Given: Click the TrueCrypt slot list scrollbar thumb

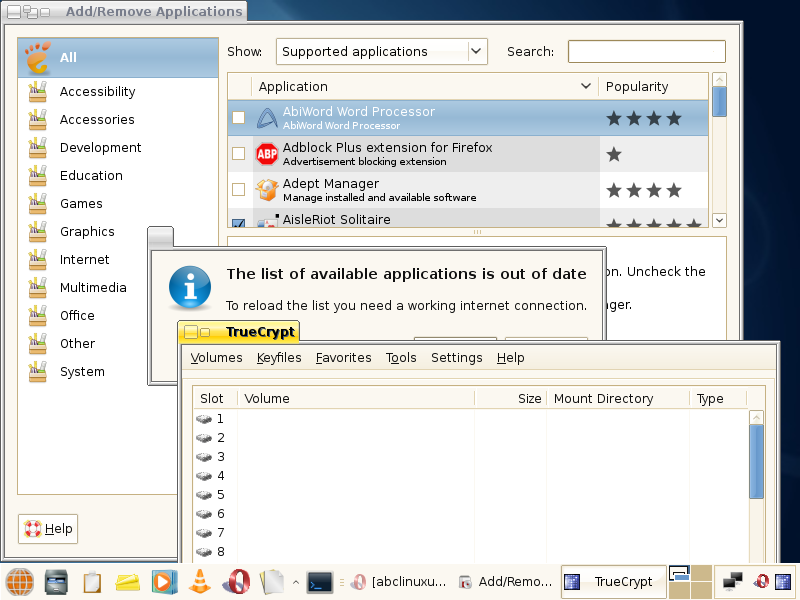Looking at the screenshot, I should pyautogui.click(x=757, y=461).
